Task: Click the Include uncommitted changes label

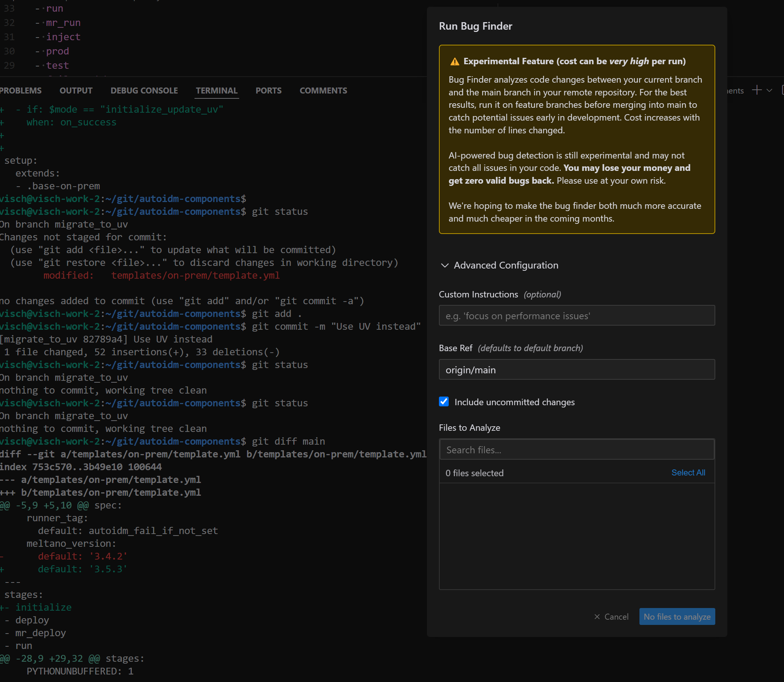Action: click(x=514, y=402)
